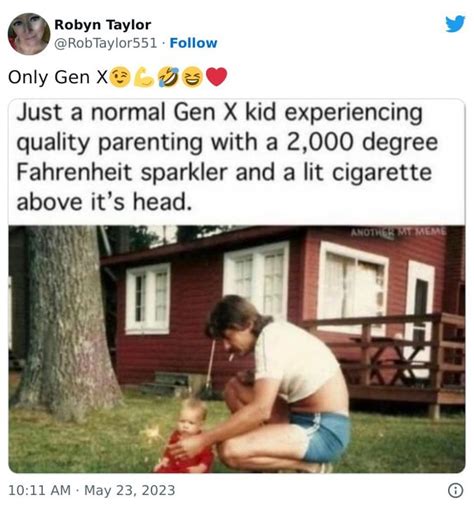Image resolution: width=474 pixels, height=509 pixels.
Task: Click the meme caption text block
Action: 227,157
